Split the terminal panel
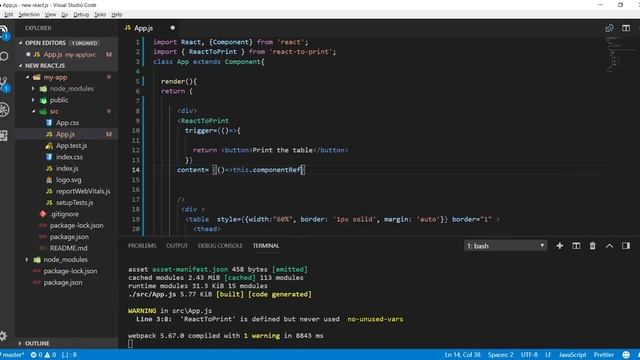This screenshot has width=640, height=360. point(576,246)
